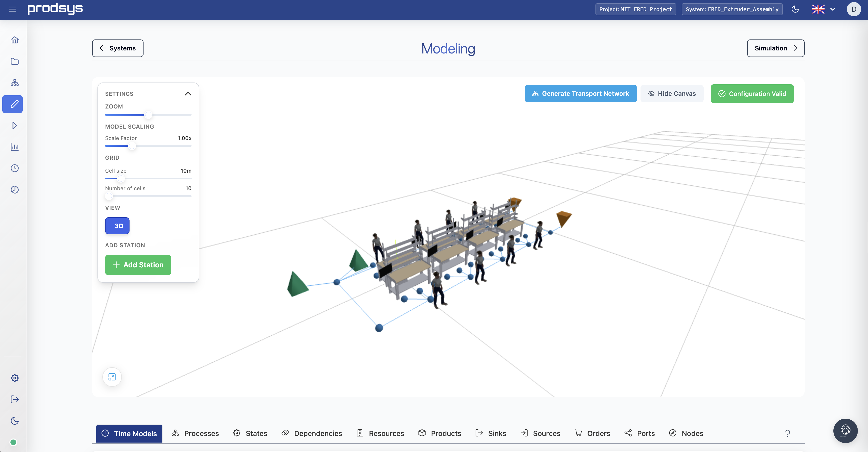Click the network hierarchy sidebar icon

(15, 83)
